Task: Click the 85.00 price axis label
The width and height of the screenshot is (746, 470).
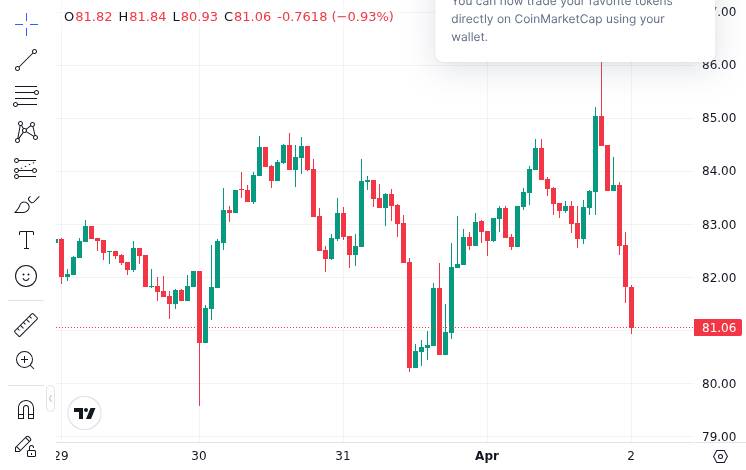Action: pyautogui.click(x=719, y=118)
